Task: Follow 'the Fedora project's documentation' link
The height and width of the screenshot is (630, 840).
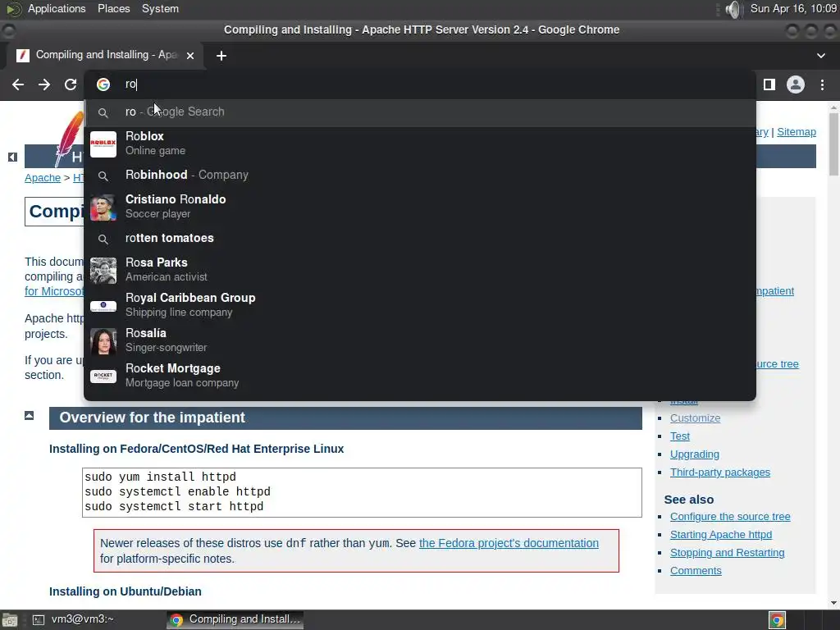Action: (509, 543)
